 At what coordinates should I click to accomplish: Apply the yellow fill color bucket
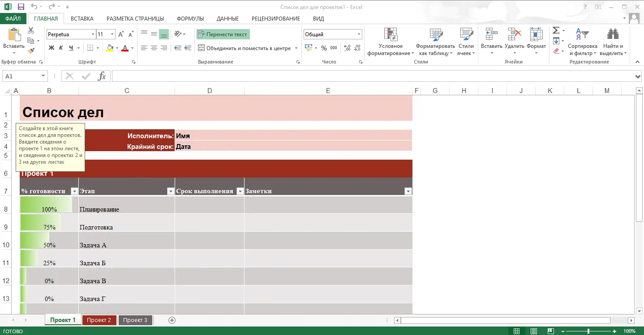coord(110,48)
